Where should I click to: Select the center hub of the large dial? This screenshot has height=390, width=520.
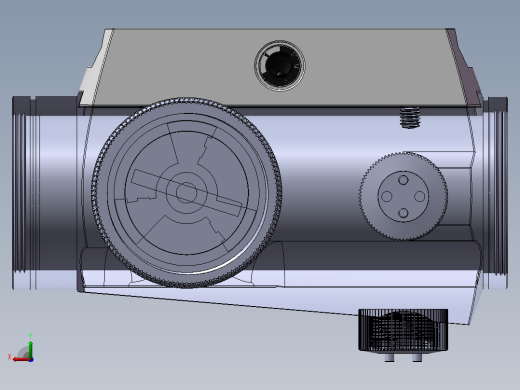coord(186,193)
